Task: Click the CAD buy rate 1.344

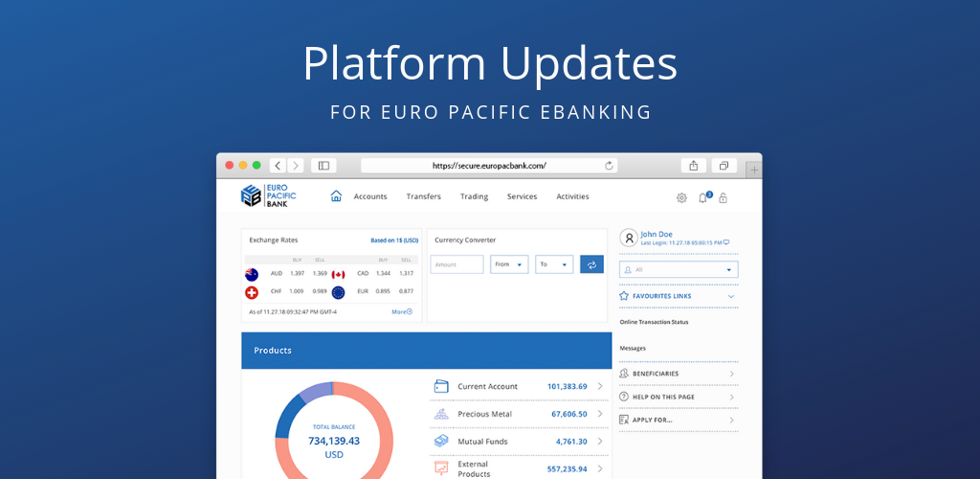Action: [x=383, y=273]
